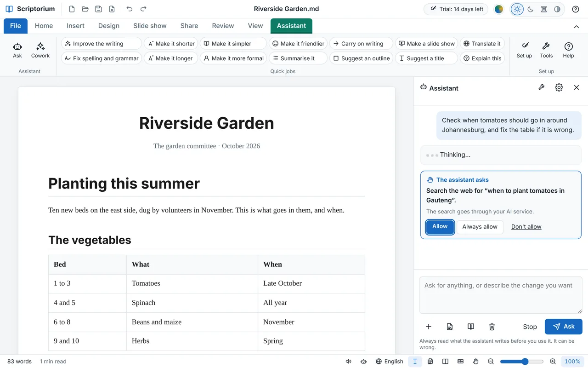Switch to the Insert tab
Screen dimensions: 588x368
click(75, 26)
